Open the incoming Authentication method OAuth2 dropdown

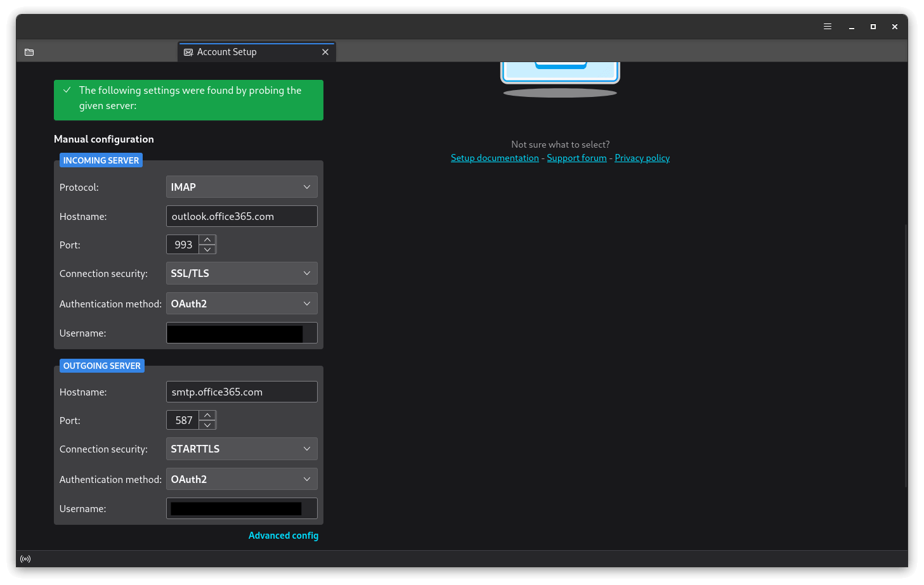click(x=241, y=303)
